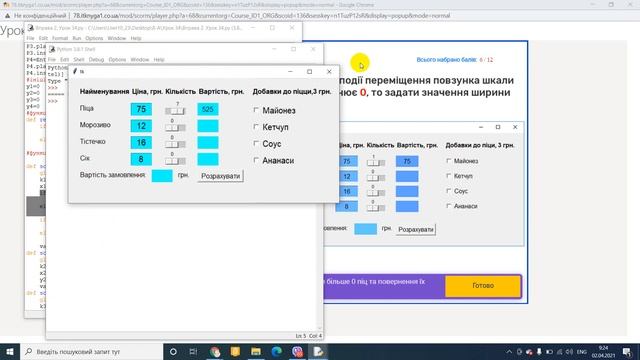
Task: Click the Піца quantity slider in tk window
Action: point(175,111)
